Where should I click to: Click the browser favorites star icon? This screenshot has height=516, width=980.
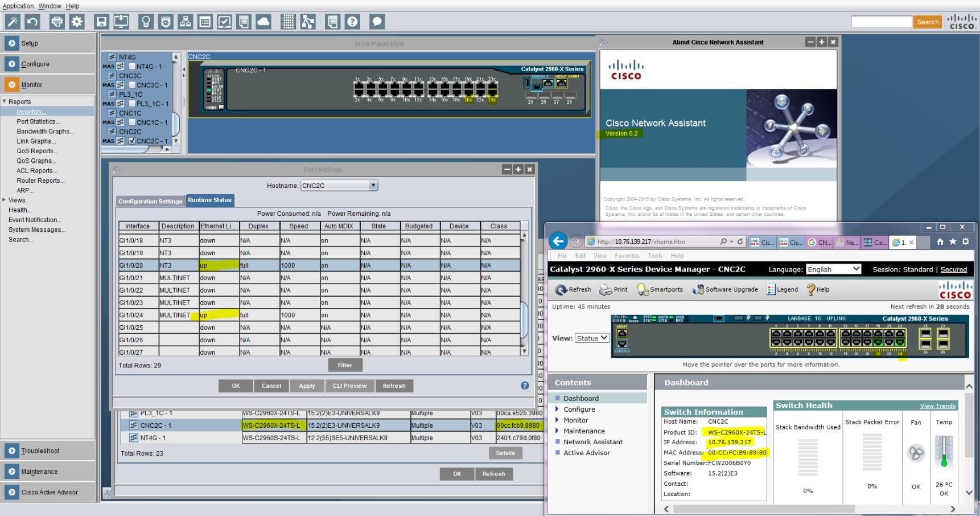(x=953, y=241)
